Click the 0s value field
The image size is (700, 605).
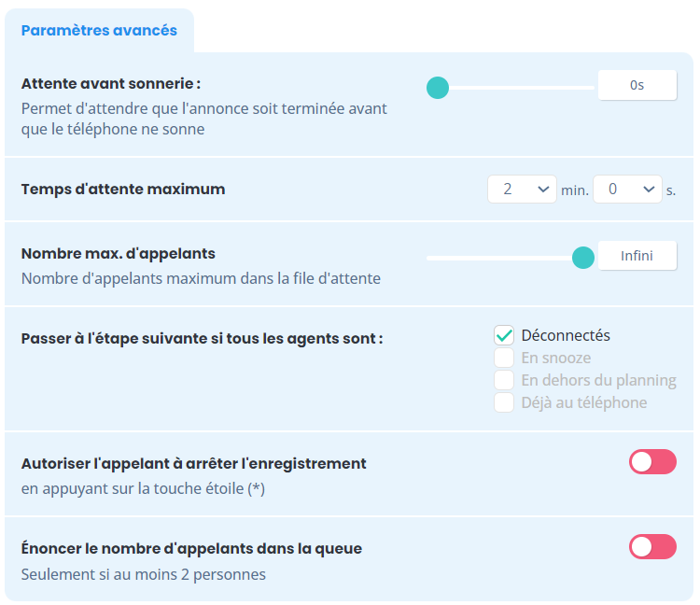(637, 85)
